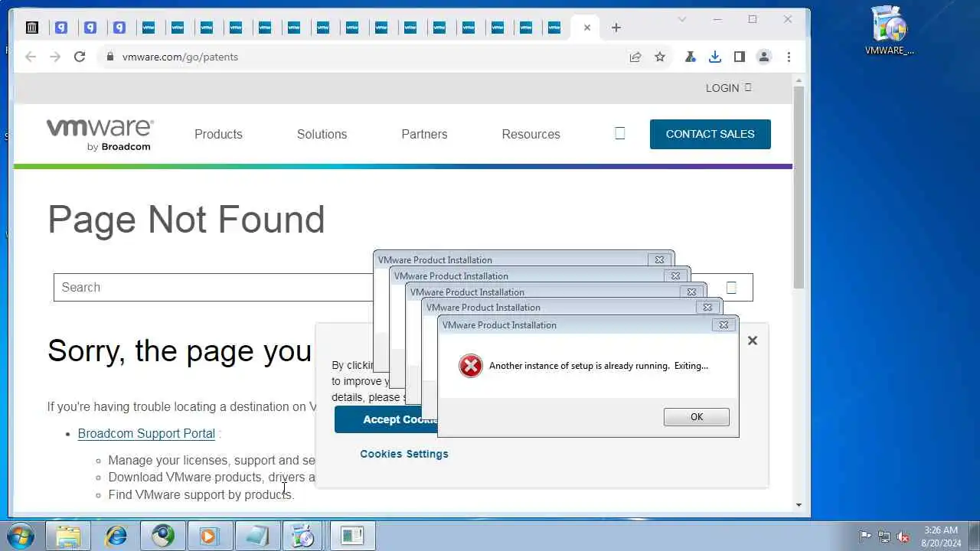Close the fourth VMware Product Installation dialog
Screen dimensions: 980x551
pyautogui.click(x=707, y=308)
